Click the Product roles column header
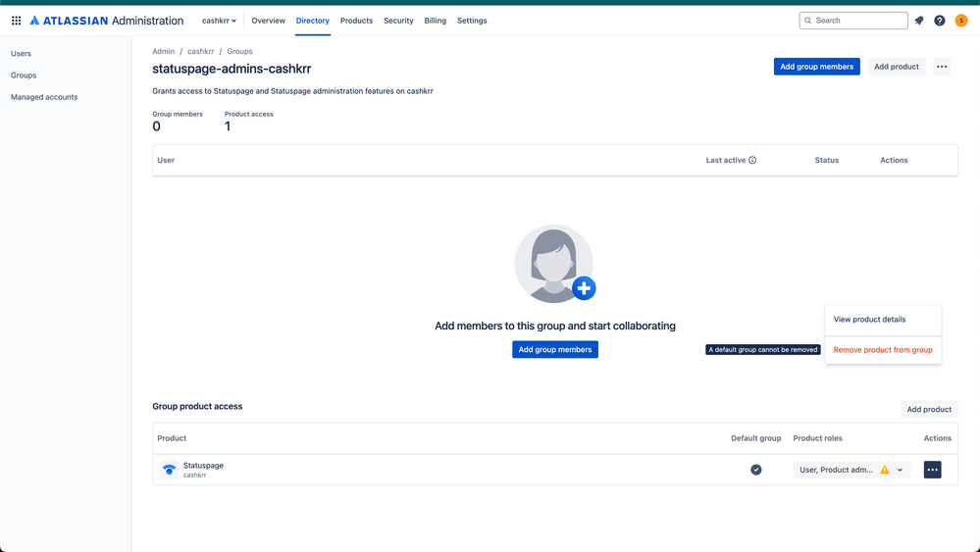Viewport: 980px width, 552px height. coord(817,438)
